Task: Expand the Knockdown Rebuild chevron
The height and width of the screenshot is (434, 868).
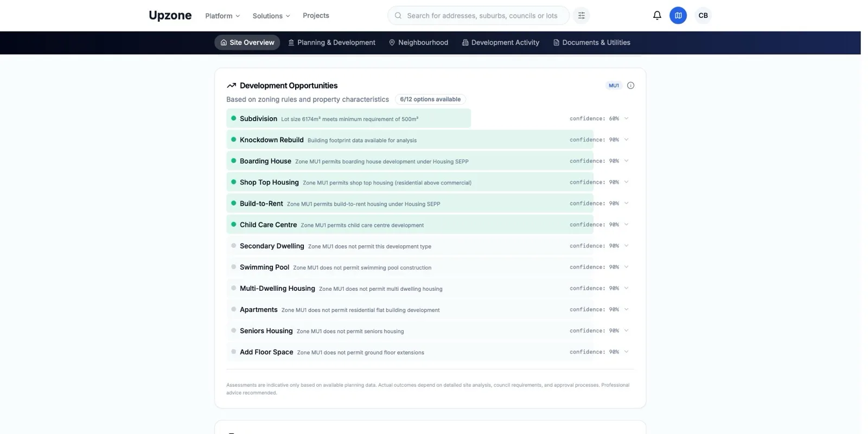Action: click(626, 139)
